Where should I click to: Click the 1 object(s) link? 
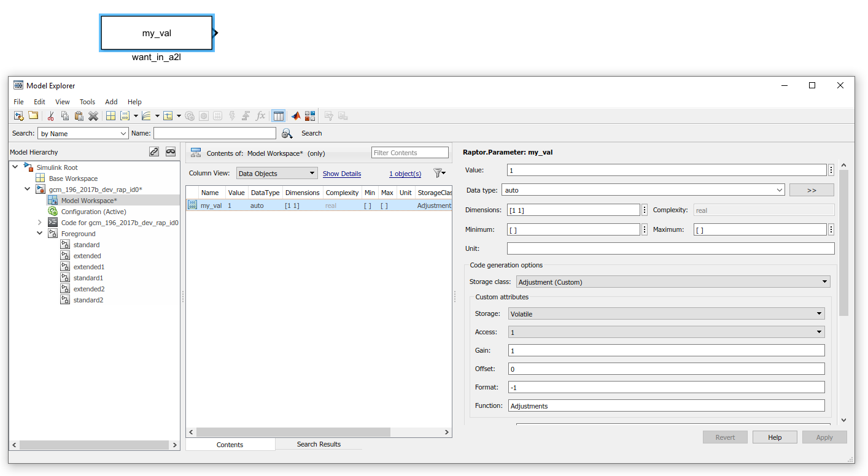pyautogui.click(x=405, y=174)
